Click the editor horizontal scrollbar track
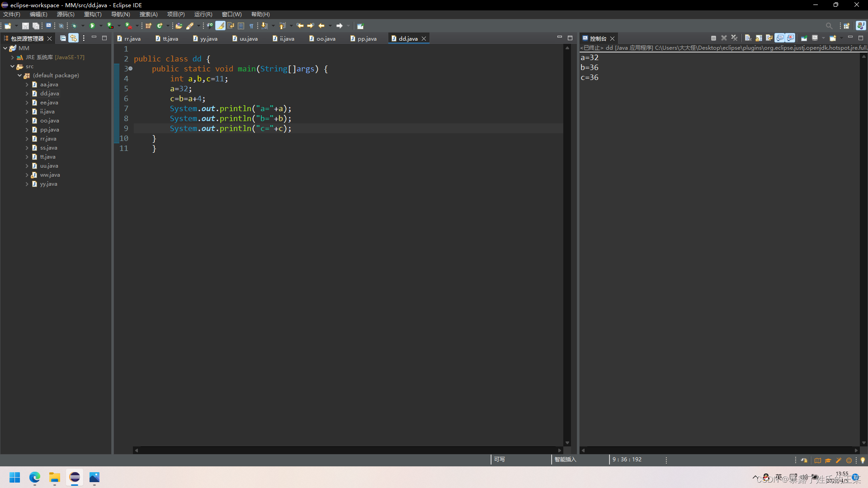This screenshot has height=488, width=868. (348, 450)
